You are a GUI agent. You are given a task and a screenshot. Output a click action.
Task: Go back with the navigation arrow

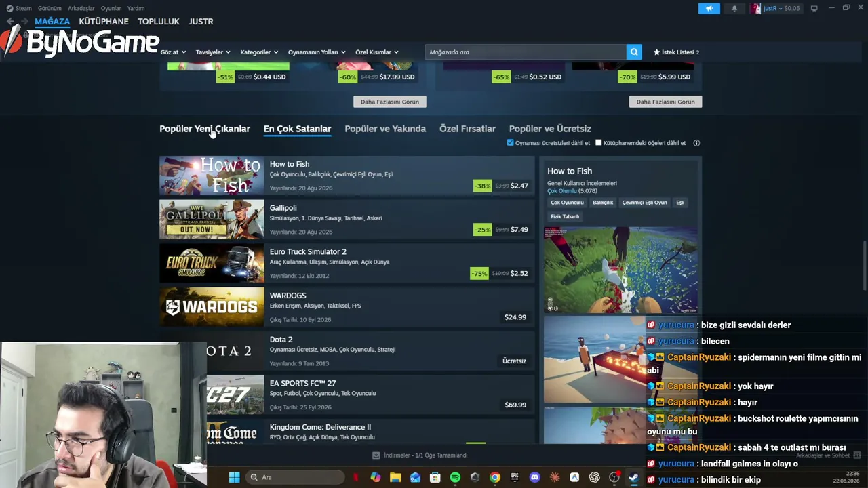pos(10,22)
